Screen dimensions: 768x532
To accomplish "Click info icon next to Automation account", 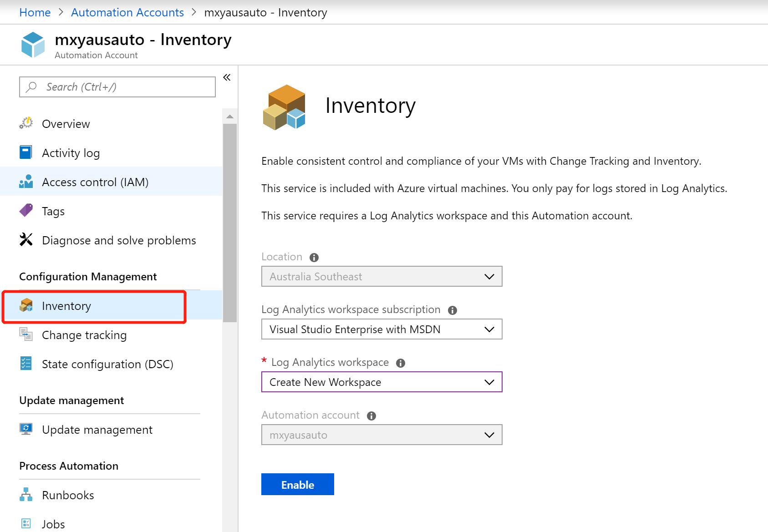I will pos(371,416).
